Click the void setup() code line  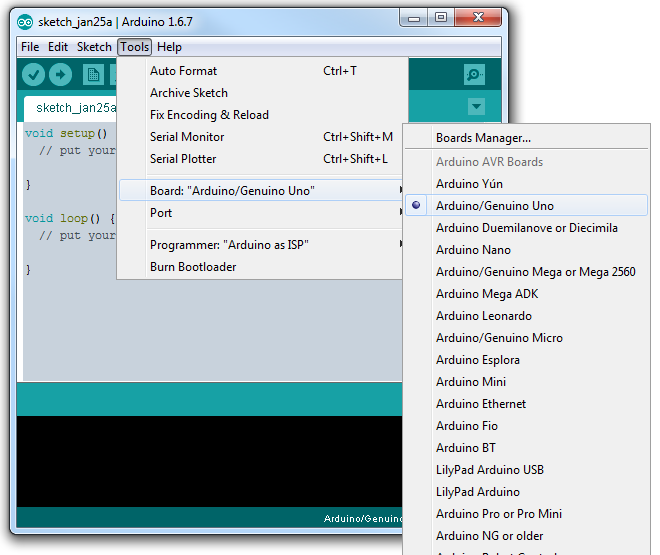(66, 133)
